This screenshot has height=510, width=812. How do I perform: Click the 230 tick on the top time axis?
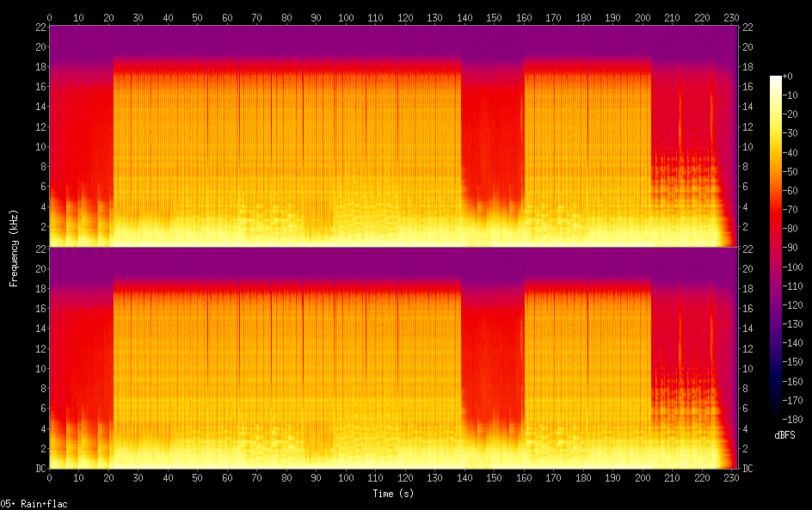pos(730,16)
